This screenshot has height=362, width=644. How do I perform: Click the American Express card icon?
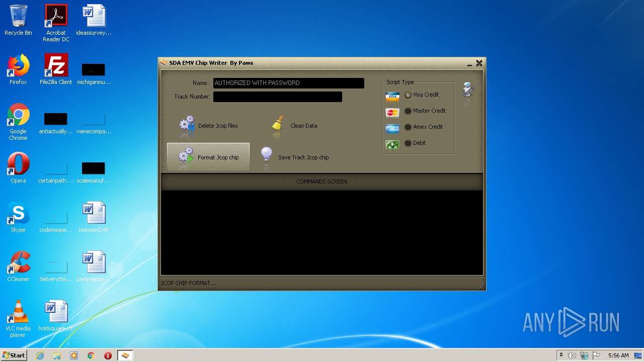coord(392,128)
